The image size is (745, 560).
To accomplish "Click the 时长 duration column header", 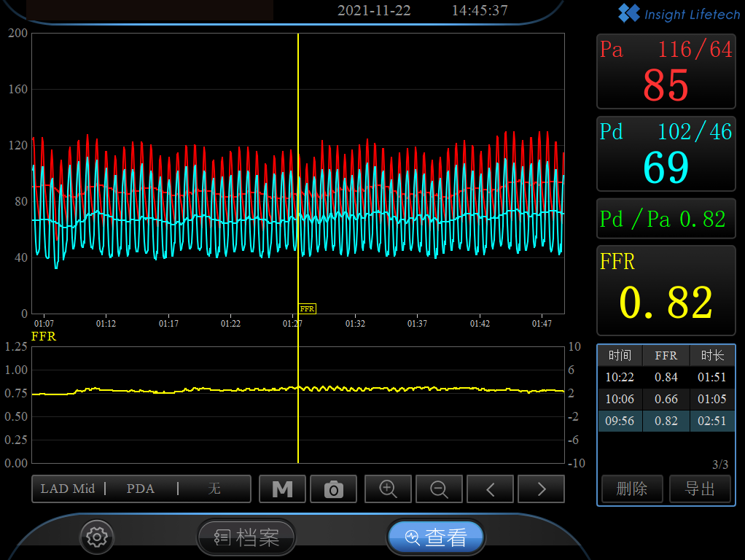I will click(x=712, y=355).
